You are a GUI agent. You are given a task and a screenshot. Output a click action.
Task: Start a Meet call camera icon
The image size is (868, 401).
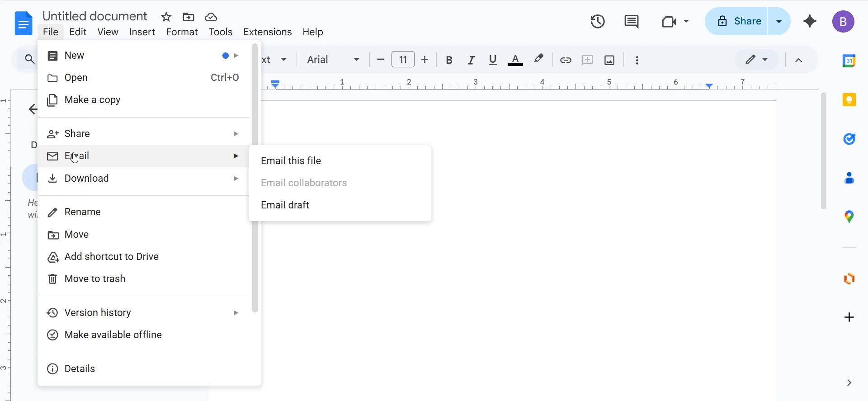coord(669,22)
